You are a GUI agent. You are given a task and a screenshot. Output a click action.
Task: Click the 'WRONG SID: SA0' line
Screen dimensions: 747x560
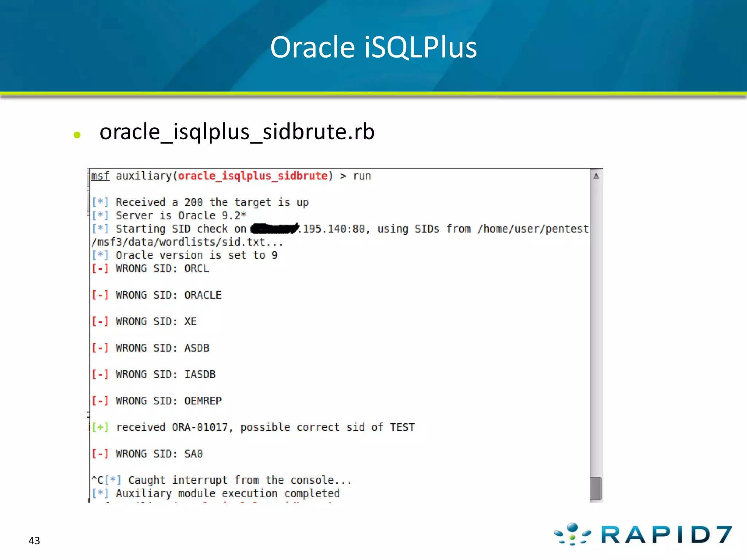pos(147,454)
